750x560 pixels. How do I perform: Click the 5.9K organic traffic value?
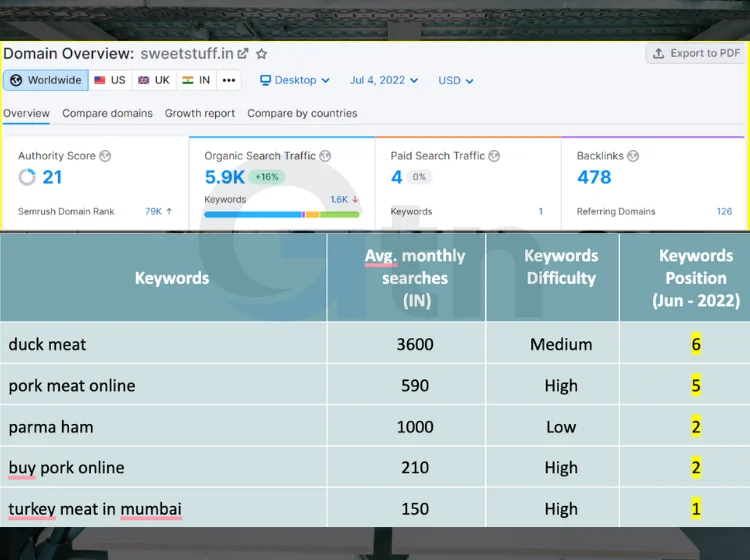(224, 177)
